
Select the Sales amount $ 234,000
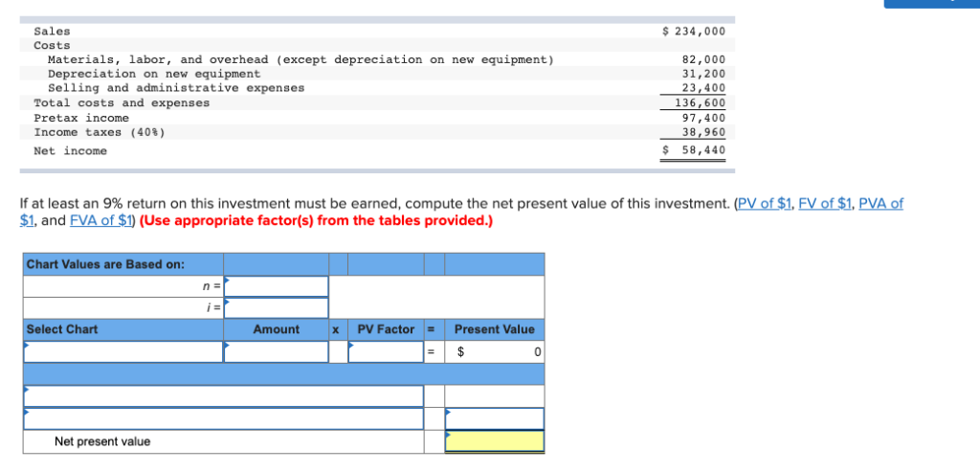tap(694, 31)
